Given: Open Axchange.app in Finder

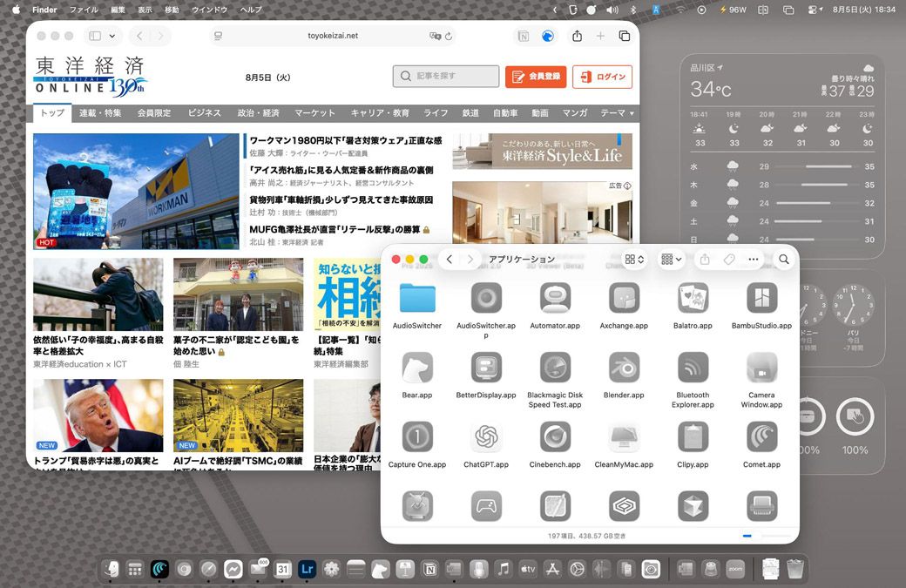Looking at the screenshot, I should [x=624, y=298].
